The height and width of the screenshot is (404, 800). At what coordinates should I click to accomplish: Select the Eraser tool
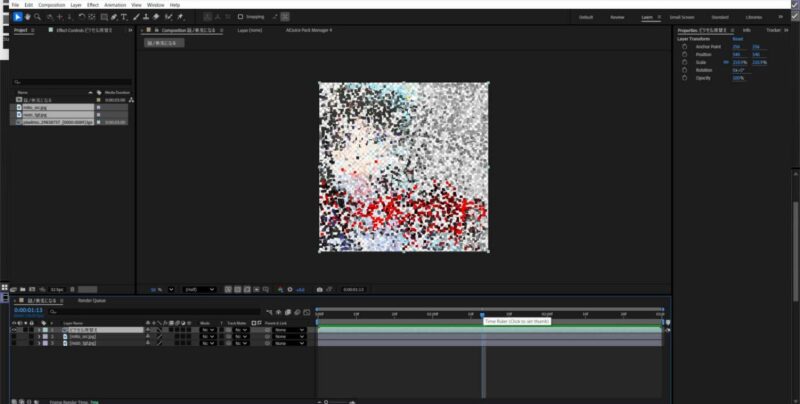tap(156, 17)
